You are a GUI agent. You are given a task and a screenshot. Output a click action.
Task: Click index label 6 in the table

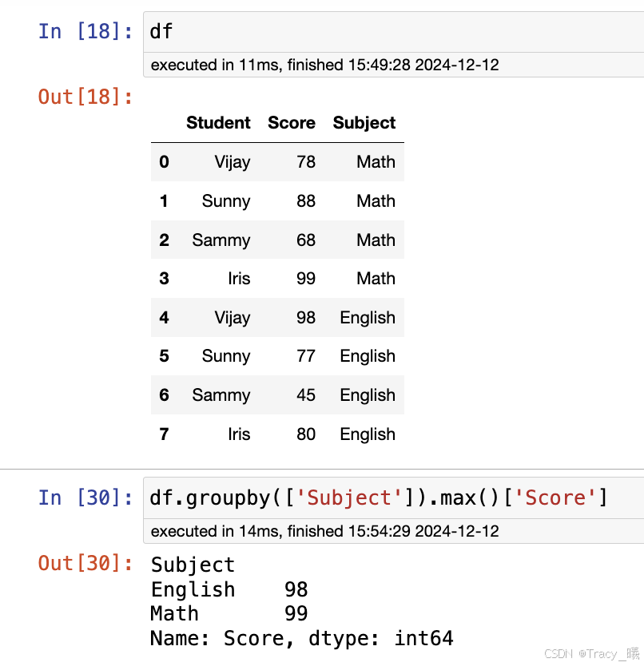click(164, 395)
